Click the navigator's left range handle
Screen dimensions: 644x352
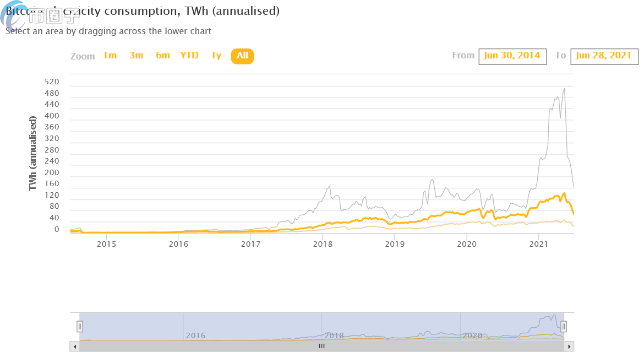point(79,326)
